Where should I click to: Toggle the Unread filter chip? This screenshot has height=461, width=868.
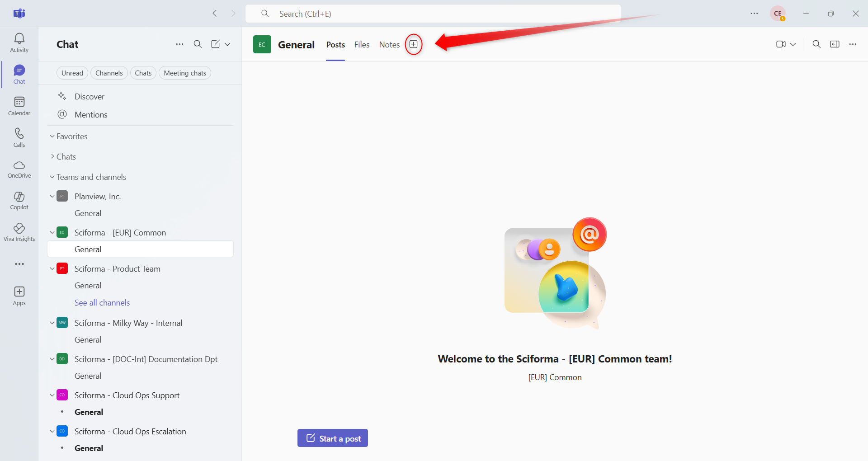(72, 73)
